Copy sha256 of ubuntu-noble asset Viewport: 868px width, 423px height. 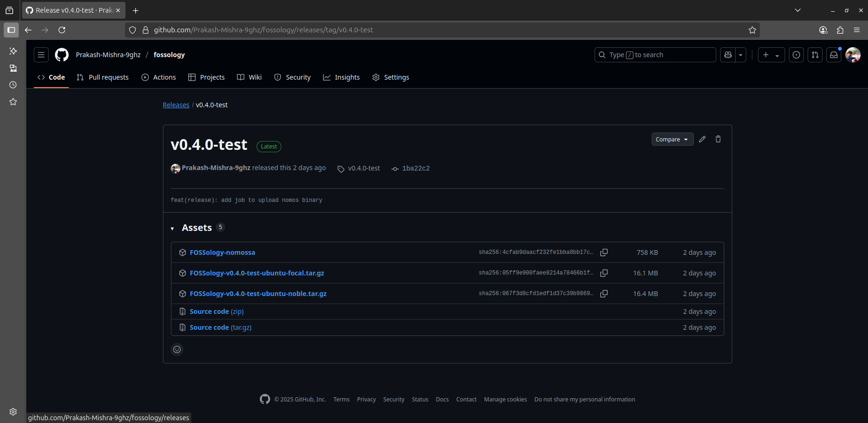[x=604, y=294]
